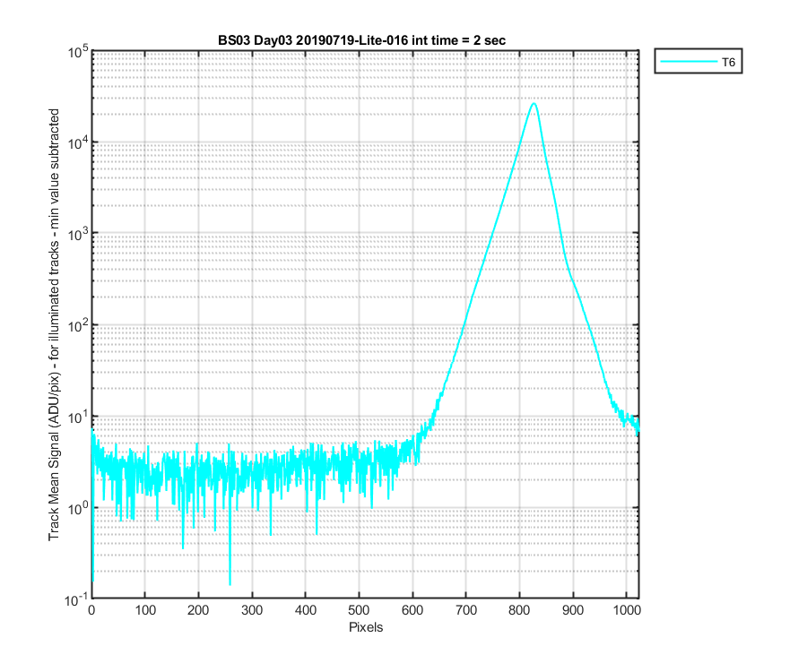Click the plot title 'BS03 Day03 20190719-Lite-016 int time = 2 sec'
This screenshot has height=672, width=807.
point(362,40)
